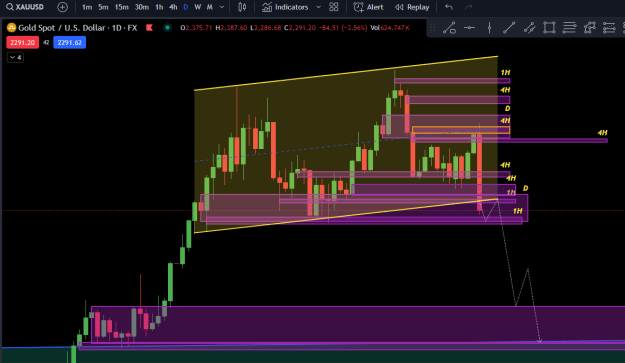Redo the chart action
The height and width of the screenshot is (363, 625).
(469, 7)
